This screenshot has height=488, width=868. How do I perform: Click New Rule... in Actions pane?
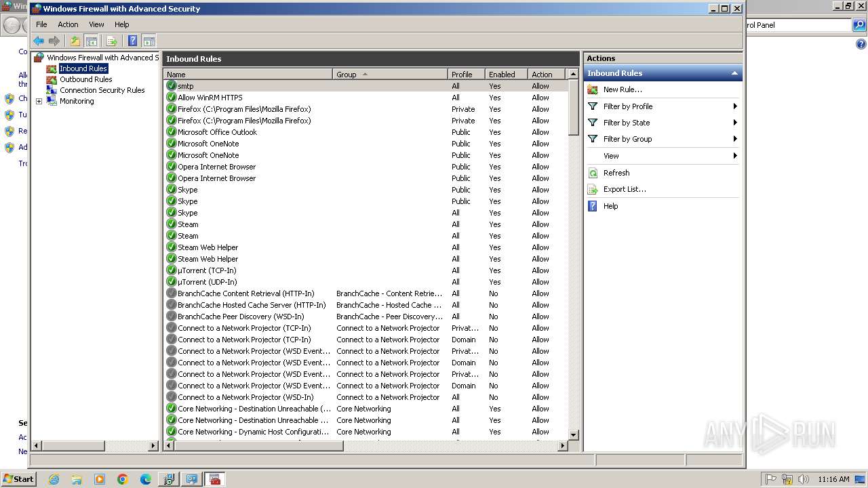pos(623,89)
